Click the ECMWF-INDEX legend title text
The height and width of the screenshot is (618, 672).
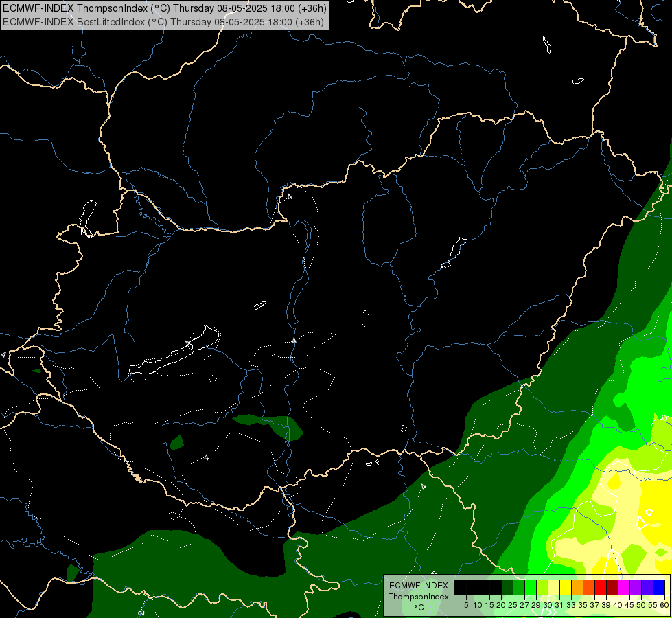419,586
